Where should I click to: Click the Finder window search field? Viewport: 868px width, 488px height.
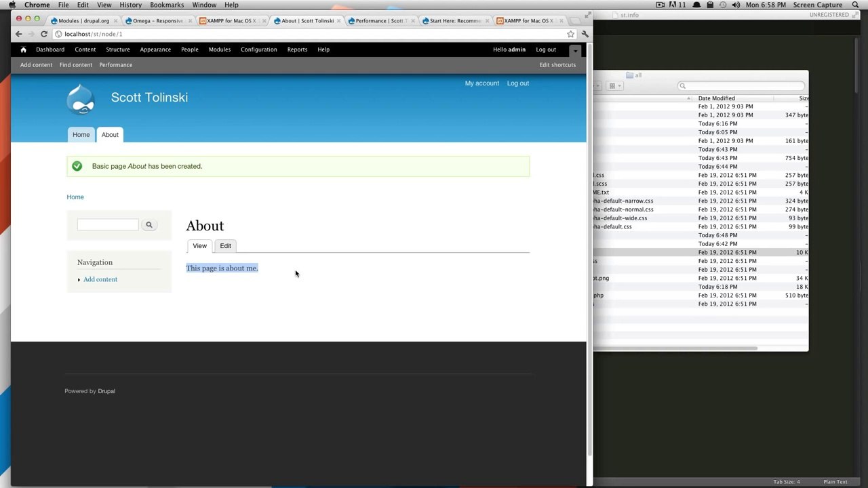(742, 86)
